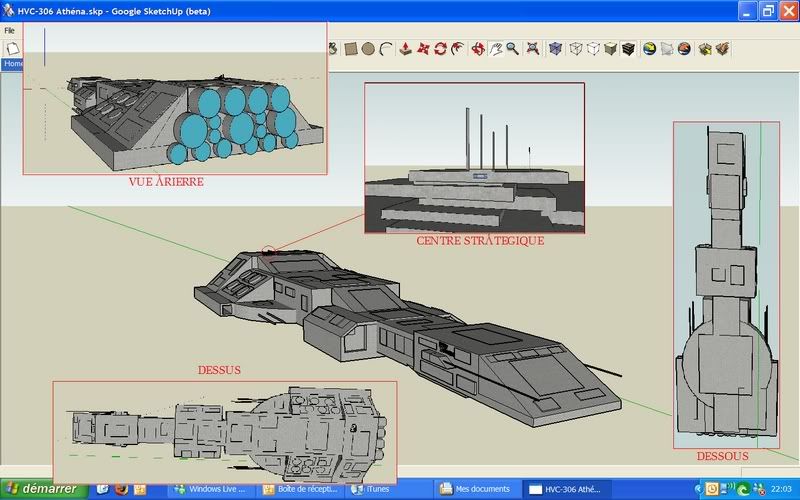
Task: Select the Rotate tool
Action: [x=440, y=49]
